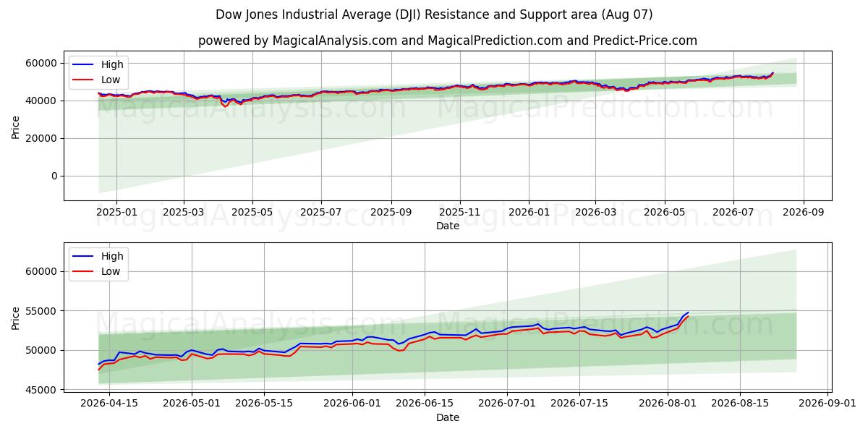Click the 'Date' x-axis label of top chart

pyautogui.click(x=448, y=226)
